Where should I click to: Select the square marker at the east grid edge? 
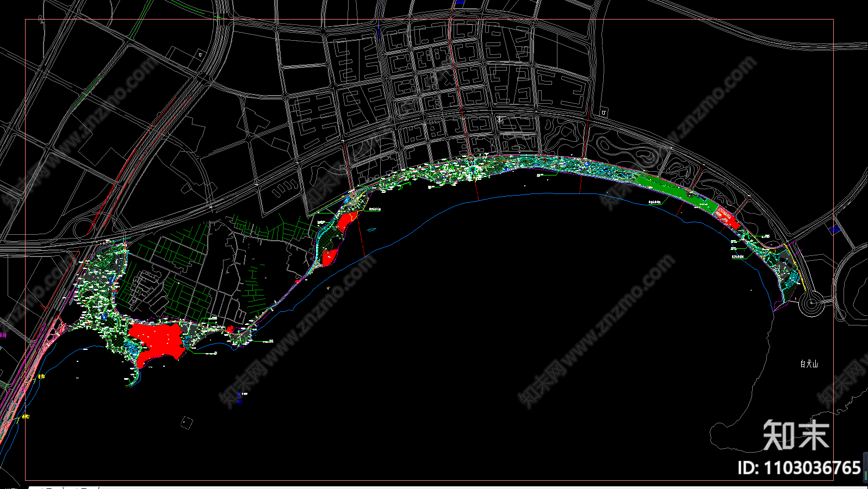tap(604, 113)
